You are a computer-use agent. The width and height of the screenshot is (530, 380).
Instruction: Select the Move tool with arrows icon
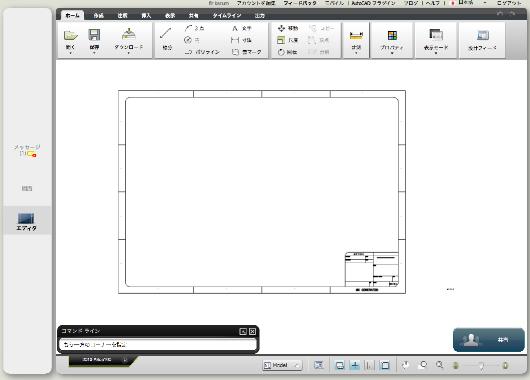(287, 28)
